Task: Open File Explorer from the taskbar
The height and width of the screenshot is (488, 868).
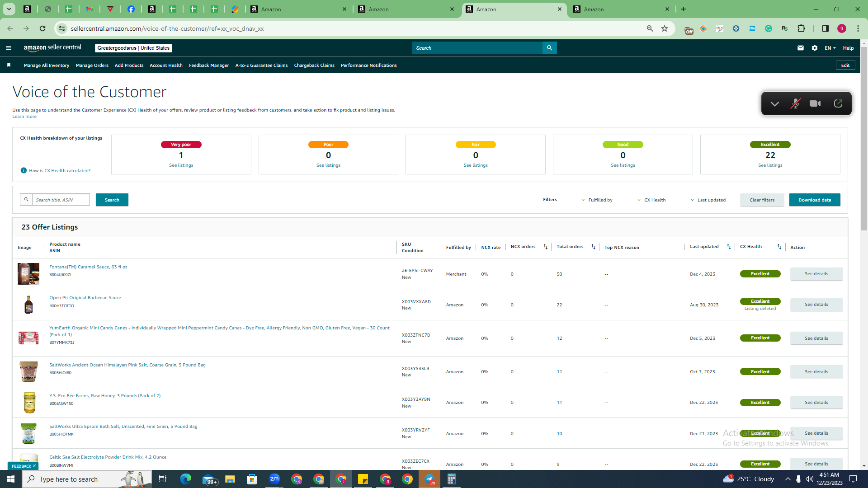Action: pos(230,479)
